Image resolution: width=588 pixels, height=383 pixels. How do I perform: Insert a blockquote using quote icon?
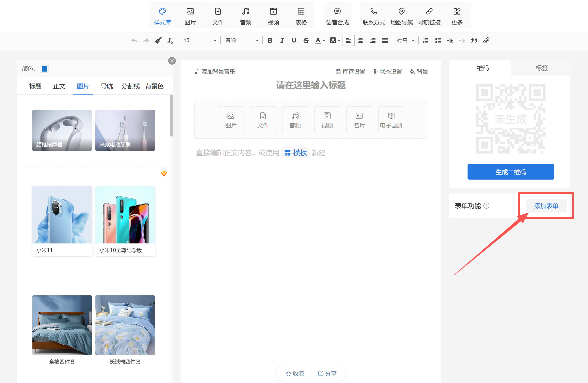click(x=474, y=40)
